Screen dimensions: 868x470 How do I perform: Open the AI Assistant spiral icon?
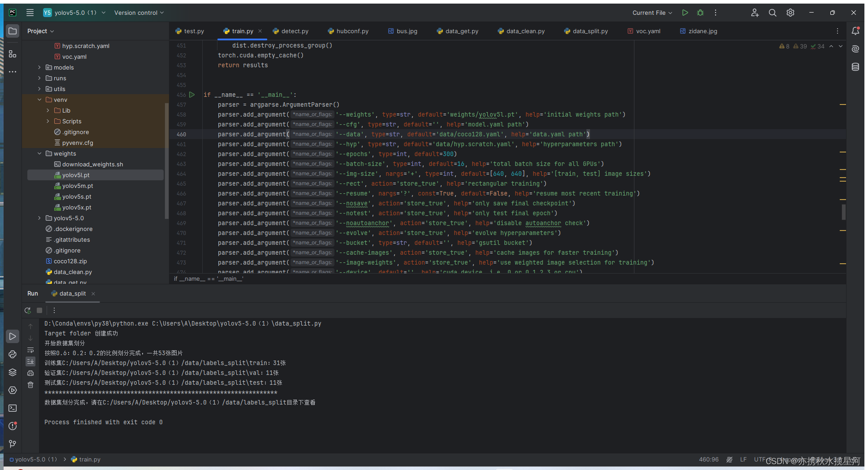855,49
